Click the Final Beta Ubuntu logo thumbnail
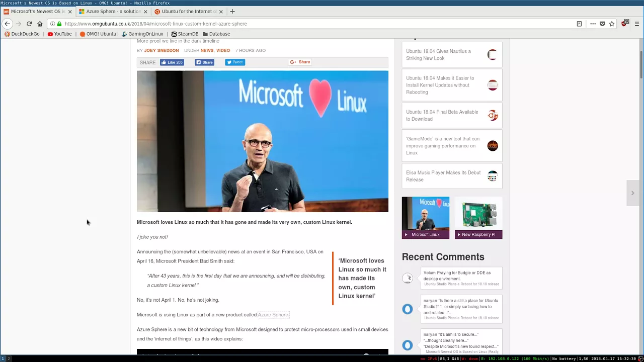Image resolution: width=644 pixels, height=362 pixels. 493,116
